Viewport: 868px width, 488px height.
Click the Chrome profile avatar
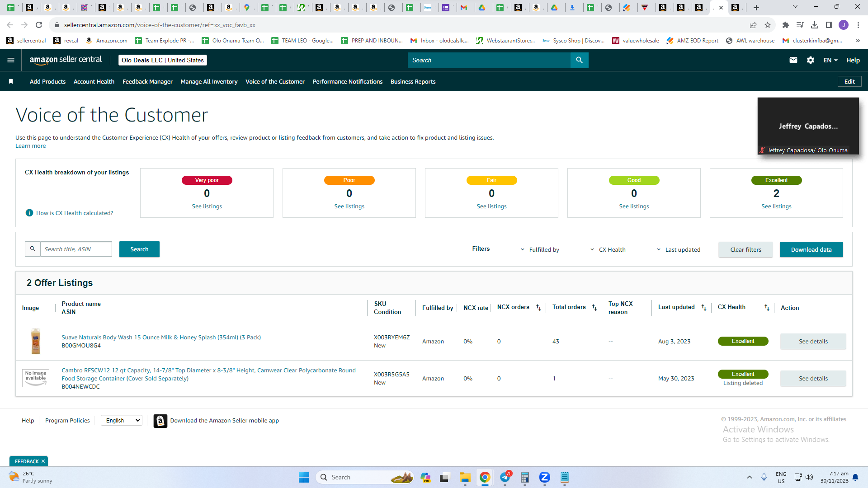(x=844, y=25)
